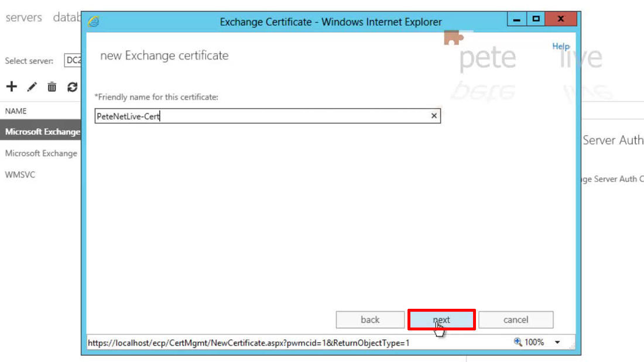
Task: Clear the friendly name field with X
Action: (x=434, y=116)
